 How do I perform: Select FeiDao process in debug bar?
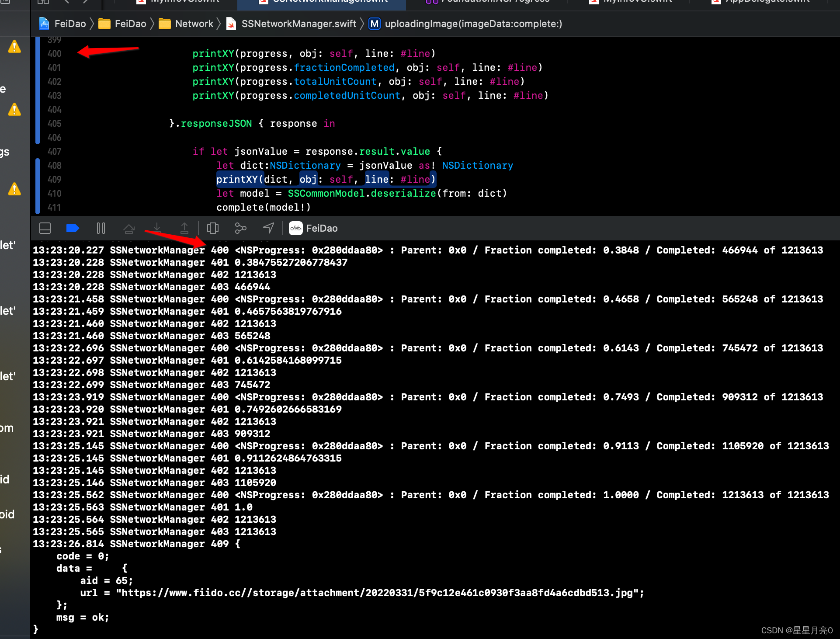click(314, 228)
